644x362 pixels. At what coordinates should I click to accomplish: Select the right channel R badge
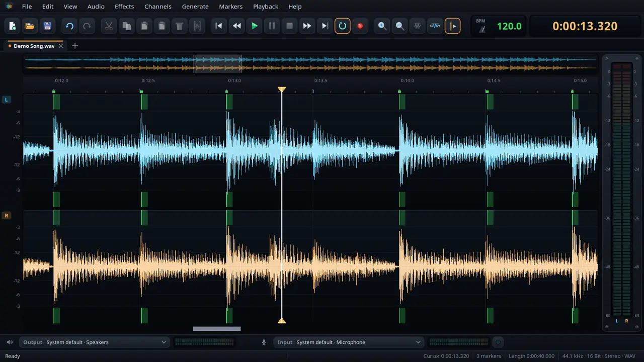pyautogui.click(x=7, y=216)
